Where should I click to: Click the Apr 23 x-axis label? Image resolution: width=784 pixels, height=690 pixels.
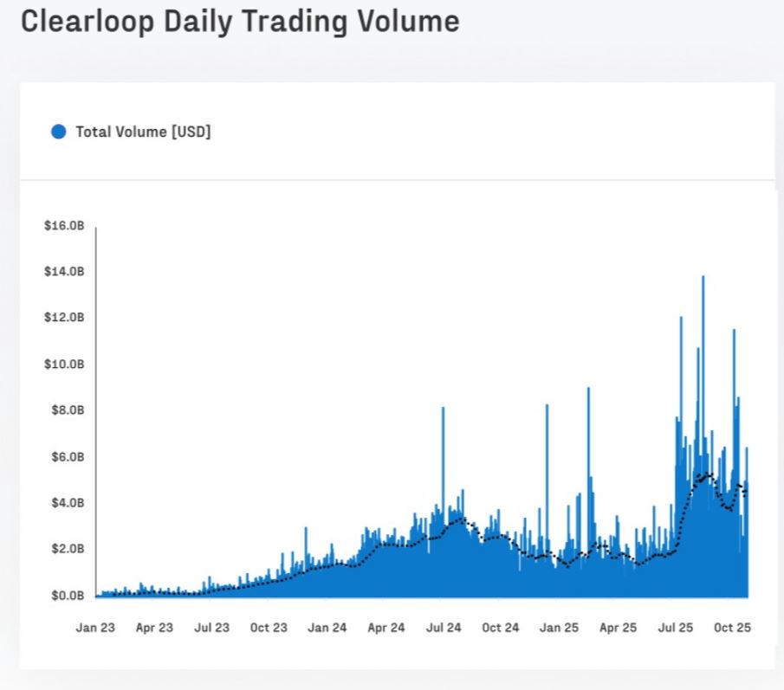[154, 628]
